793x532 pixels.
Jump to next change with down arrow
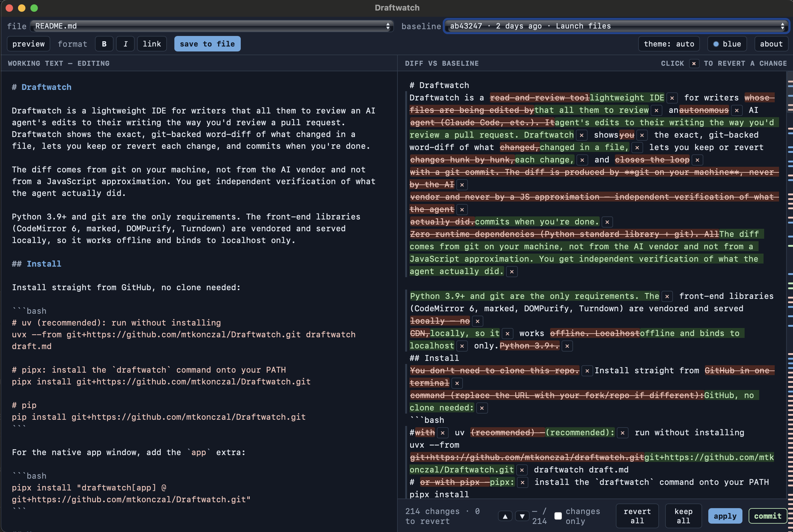(x=522, y=516)
